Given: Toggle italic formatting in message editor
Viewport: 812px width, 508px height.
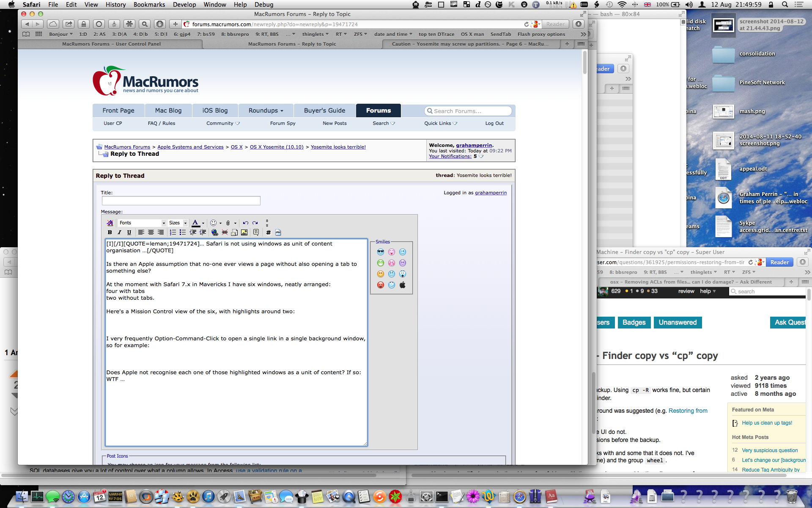Looking at the screenshot, I should point(119,232).
